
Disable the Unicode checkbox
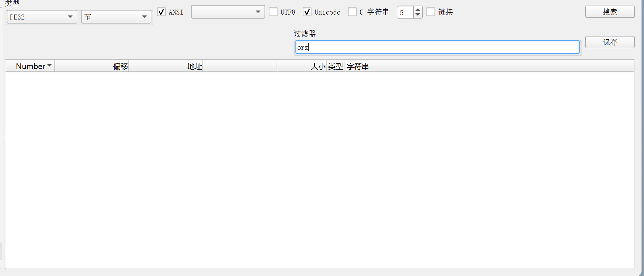(x=307, y=12)
